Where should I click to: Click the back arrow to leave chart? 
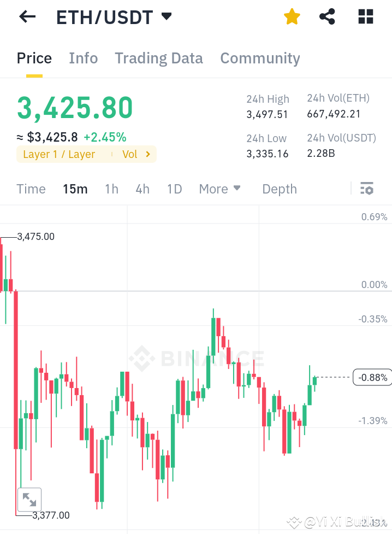(x=27, y=16)
